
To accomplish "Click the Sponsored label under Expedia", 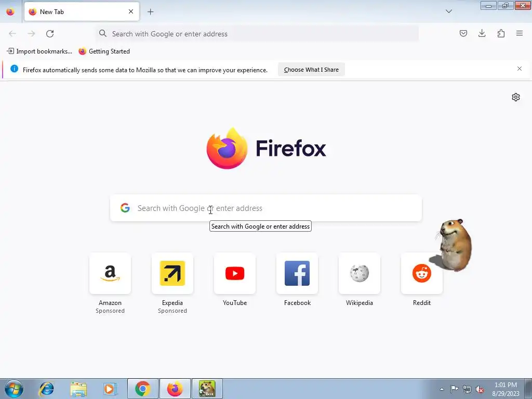I will (x=172, y=311).
